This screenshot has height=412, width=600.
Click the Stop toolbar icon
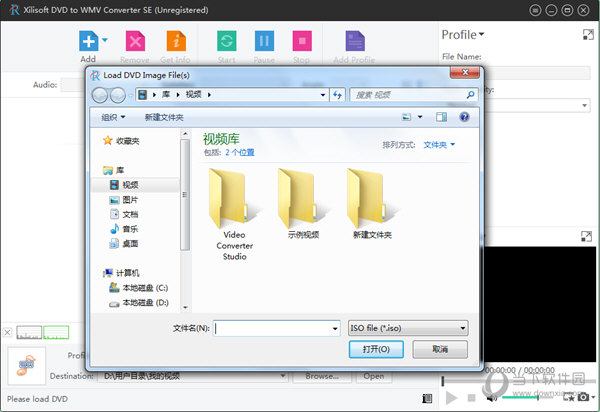click(302, 41)
